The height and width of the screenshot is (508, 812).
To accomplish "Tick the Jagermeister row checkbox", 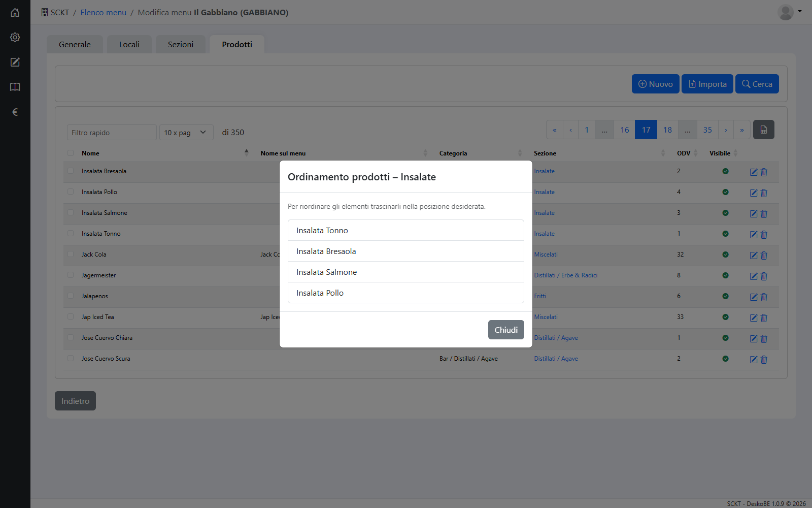I will click(71, 275).
